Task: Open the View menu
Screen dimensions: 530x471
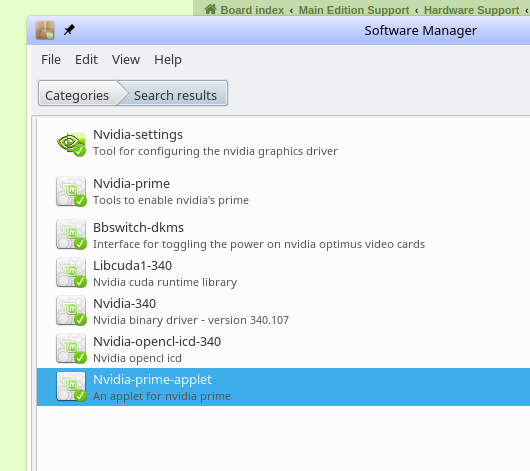Action: (x=126, y=60)
